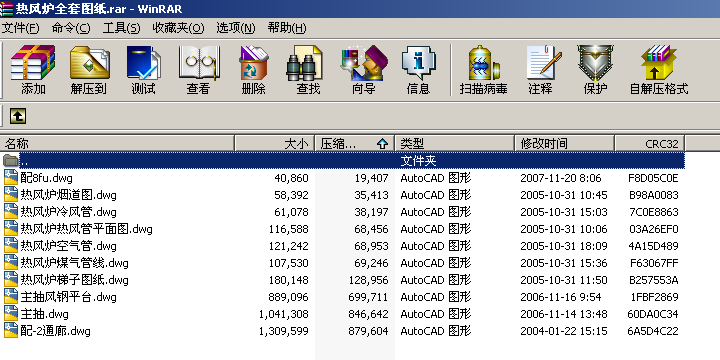Image resolution: width=720 pixels, height=360 pixels.
Task: Click the 删除 (Delete) toolbar icon
Action: 253,62
